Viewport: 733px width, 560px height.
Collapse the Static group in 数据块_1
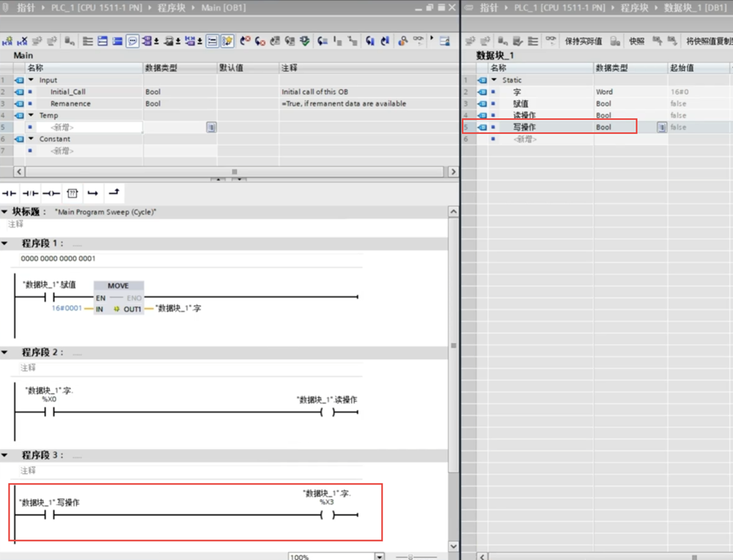[x=493, y=80]
